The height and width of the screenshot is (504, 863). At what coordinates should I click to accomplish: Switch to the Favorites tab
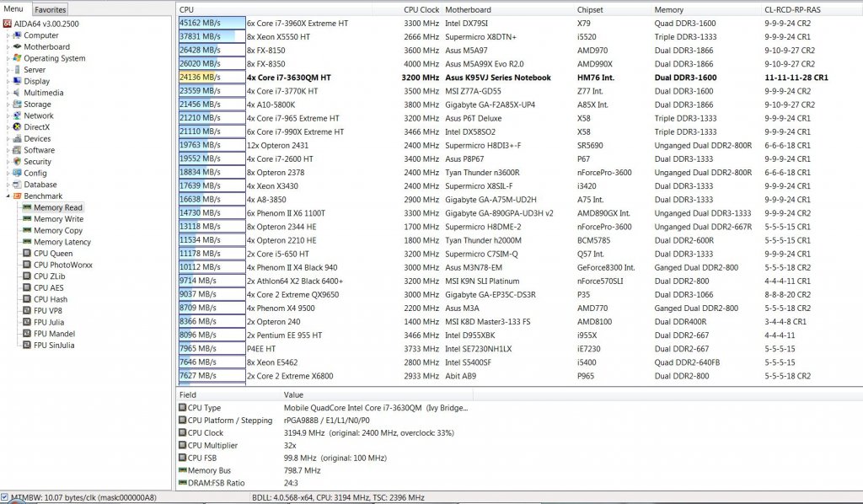coord(50,9)
